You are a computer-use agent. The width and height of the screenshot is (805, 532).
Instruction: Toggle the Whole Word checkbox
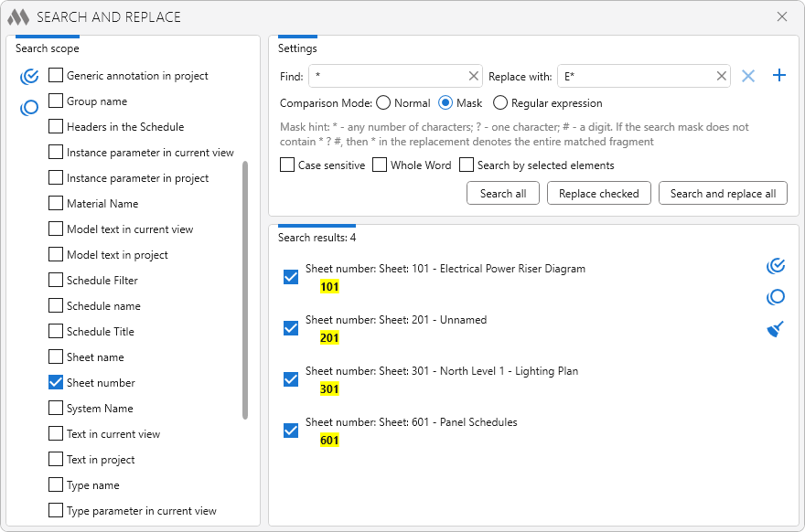(x=380, y=165)
